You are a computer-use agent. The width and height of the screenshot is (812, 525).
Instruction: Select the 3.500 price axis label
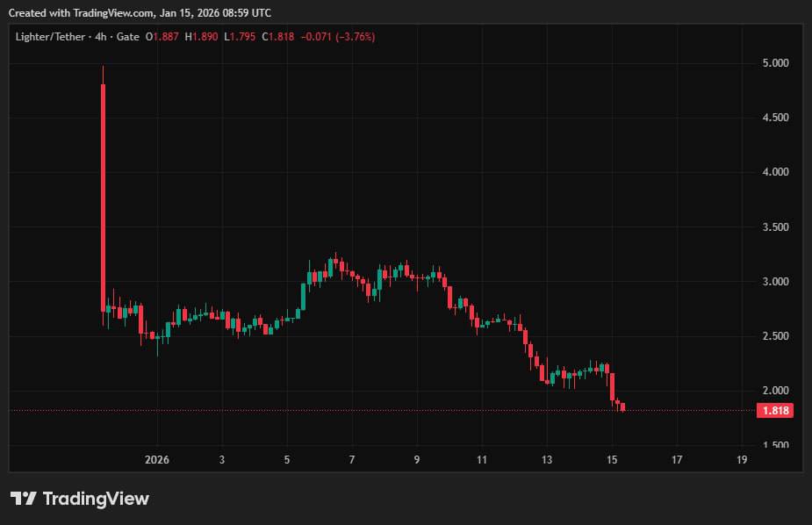[775, 227]
